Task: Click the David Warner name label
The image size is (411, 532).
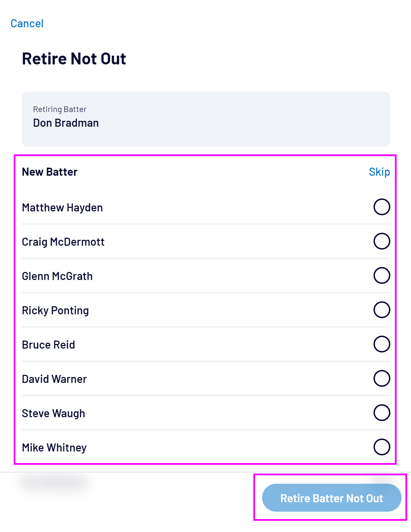Action: click(x=54, y=379)
